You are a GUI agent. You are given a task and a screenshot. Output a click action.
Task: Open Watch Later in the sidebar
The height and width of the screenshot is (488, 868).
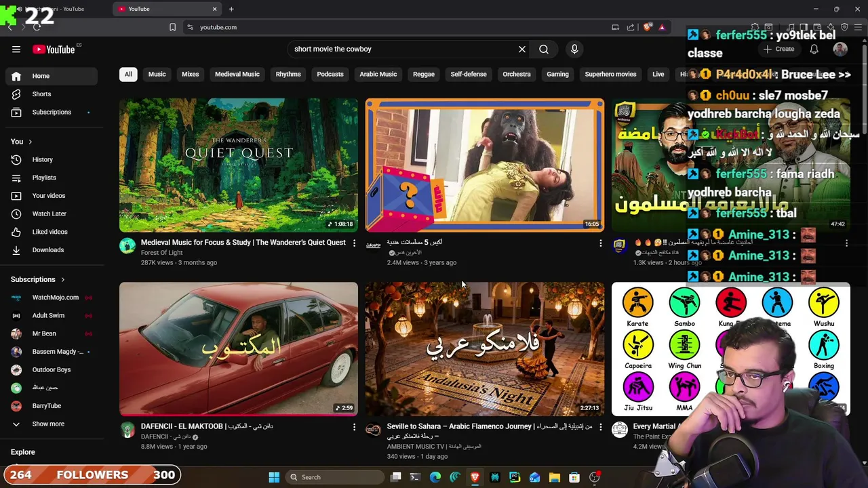pyautogui.click(x=52, y=213)
